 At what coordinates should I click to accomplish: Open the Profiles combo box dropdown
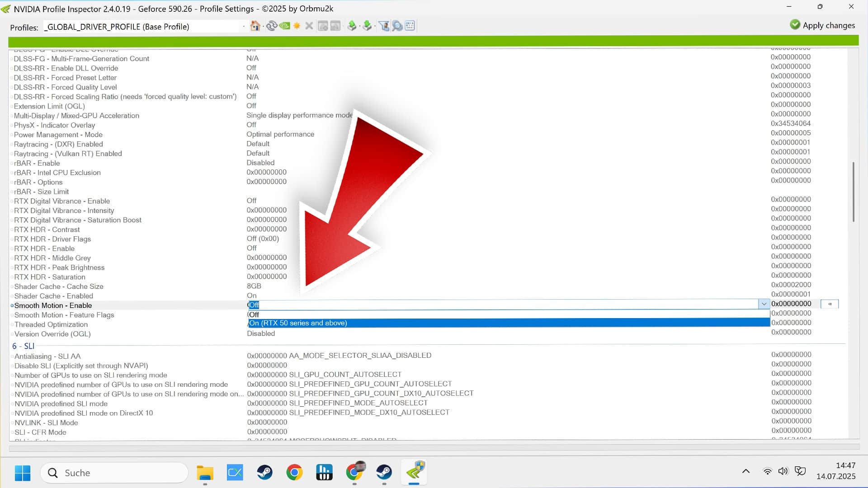click(244, 27)
